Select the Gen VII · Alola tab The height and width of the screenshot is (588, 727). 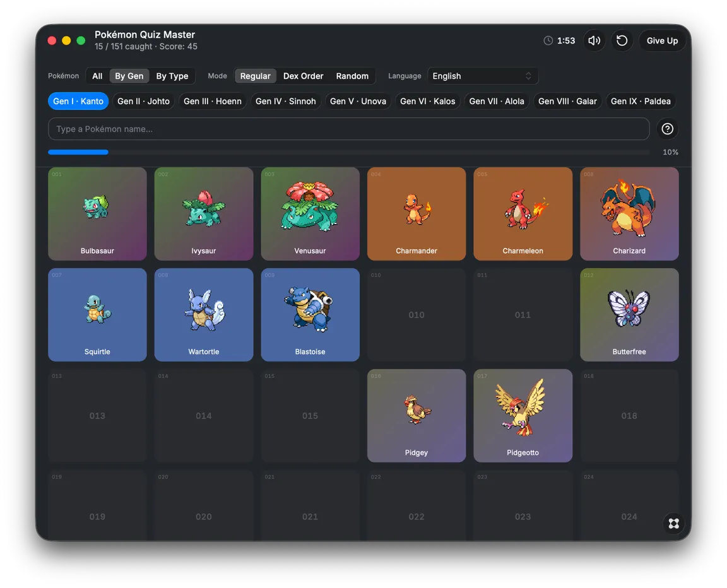point(497,101)
